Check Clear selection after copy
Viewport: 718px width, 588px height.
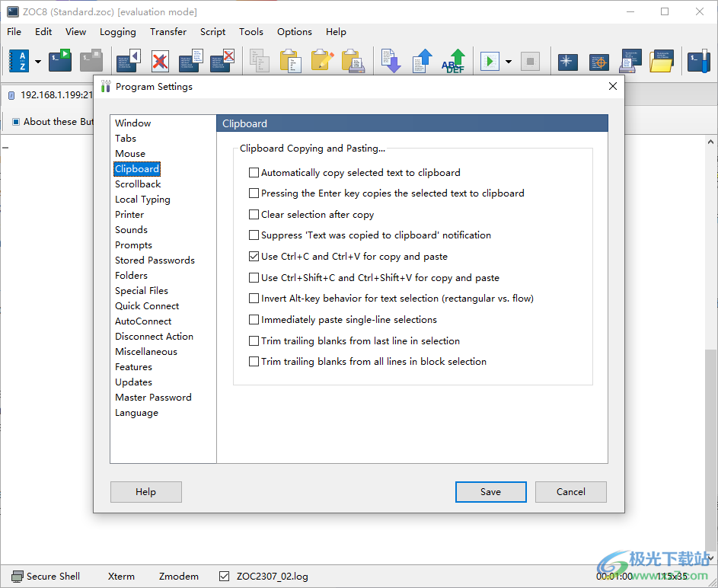click(254, 215)
